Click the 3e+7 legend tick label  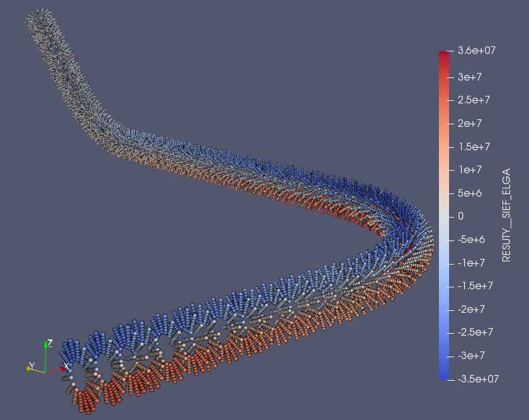tap(468, 77)
